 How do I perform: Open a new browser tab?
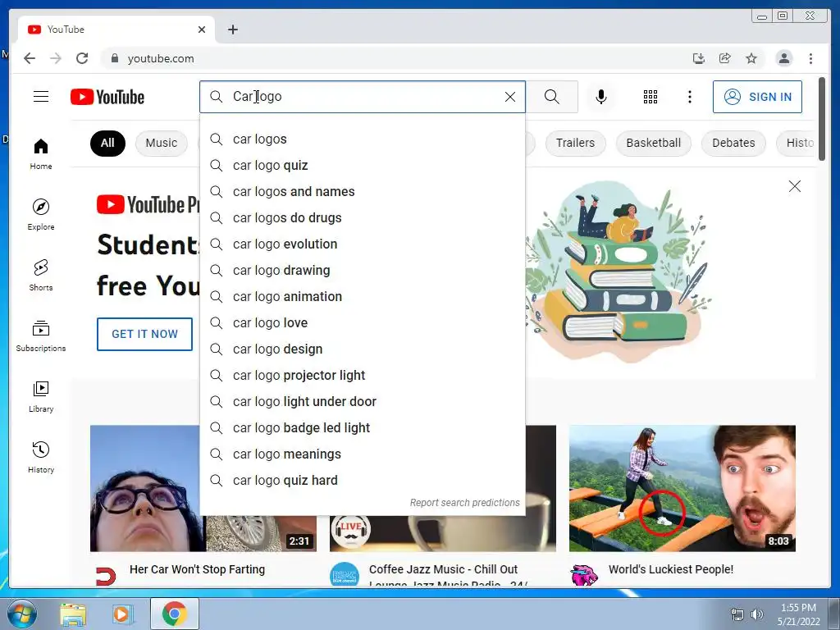[x=232, y=30]
